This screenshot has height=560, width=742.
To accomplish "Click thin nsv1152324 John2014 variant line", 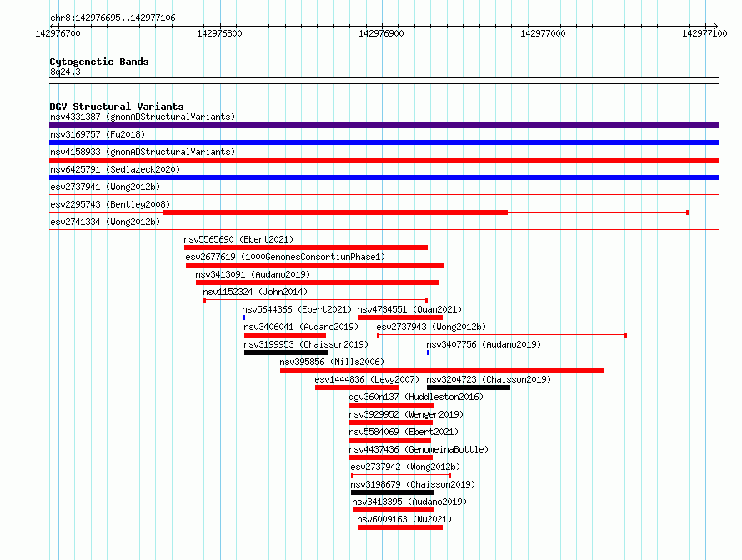I will (x=316, y=300).
